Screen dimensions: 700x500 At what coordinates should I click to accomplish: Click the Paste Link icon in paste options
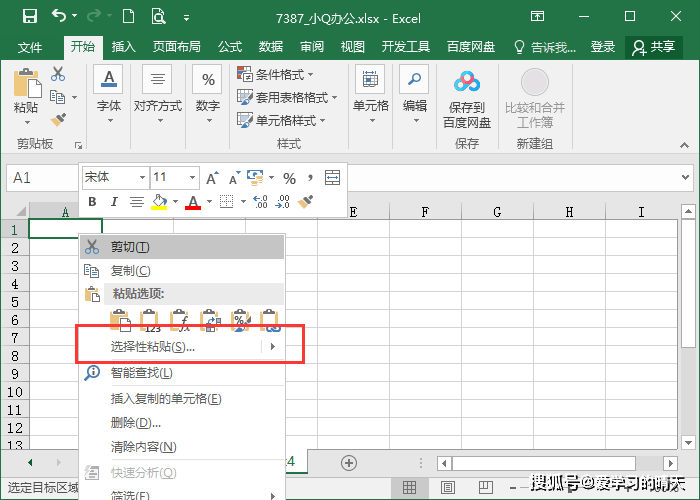271,321
